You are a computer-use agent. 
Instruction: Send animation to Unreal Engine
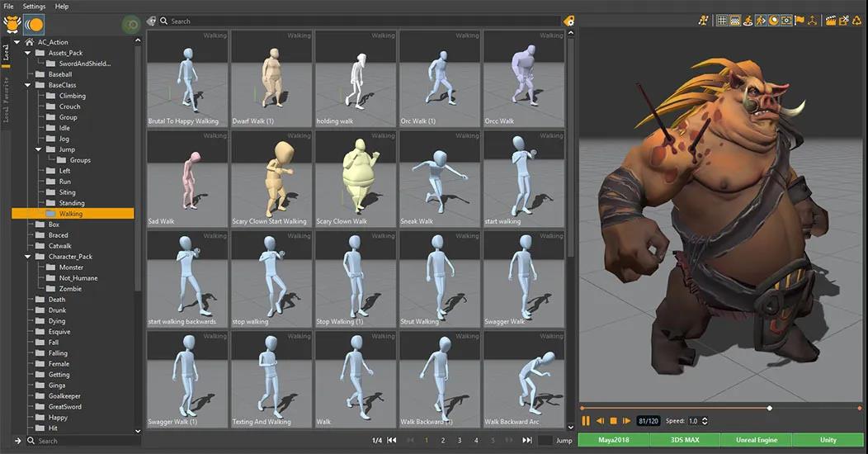pyautogui.click(x=756, y=440)
